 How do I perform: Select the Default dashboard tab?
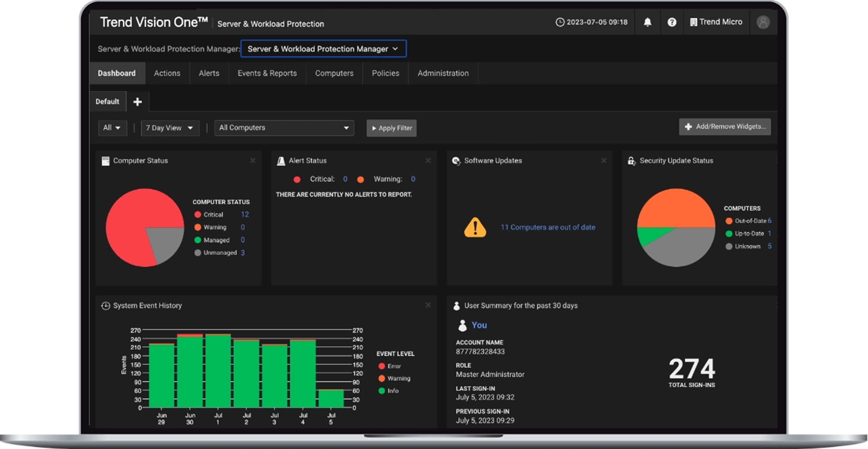107,101
